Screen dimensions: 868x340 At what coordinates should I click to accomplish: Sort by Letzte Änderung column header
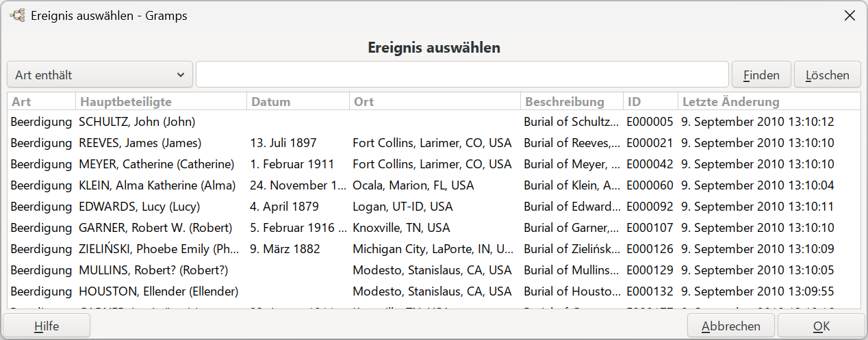click(769, 101)
